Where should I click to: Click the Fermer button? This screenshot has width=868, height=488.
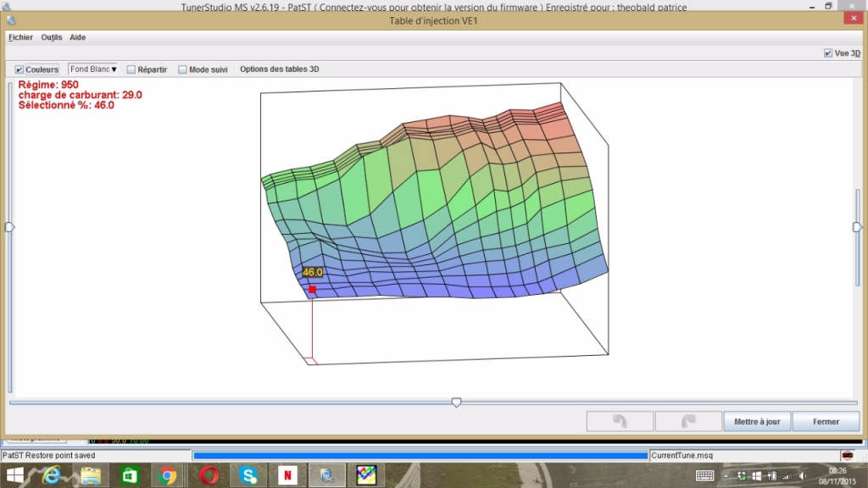tap(826, 422)
